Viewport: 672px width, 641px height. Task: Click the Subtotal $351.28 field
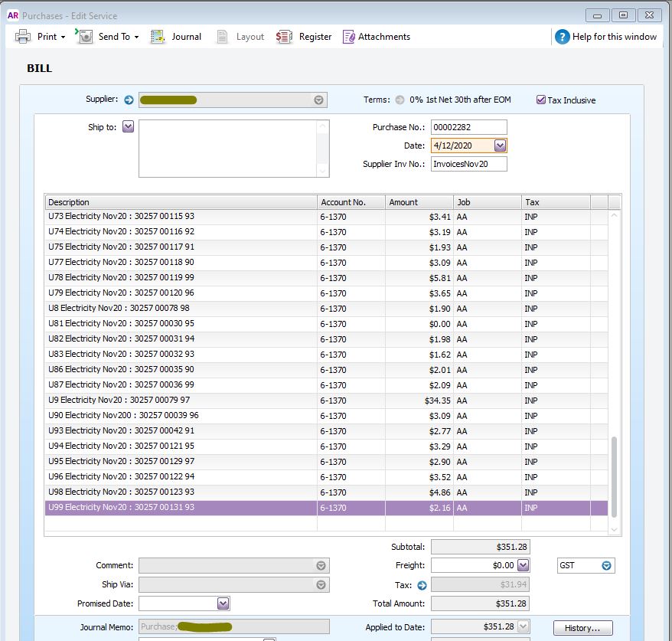pos(481,547)
